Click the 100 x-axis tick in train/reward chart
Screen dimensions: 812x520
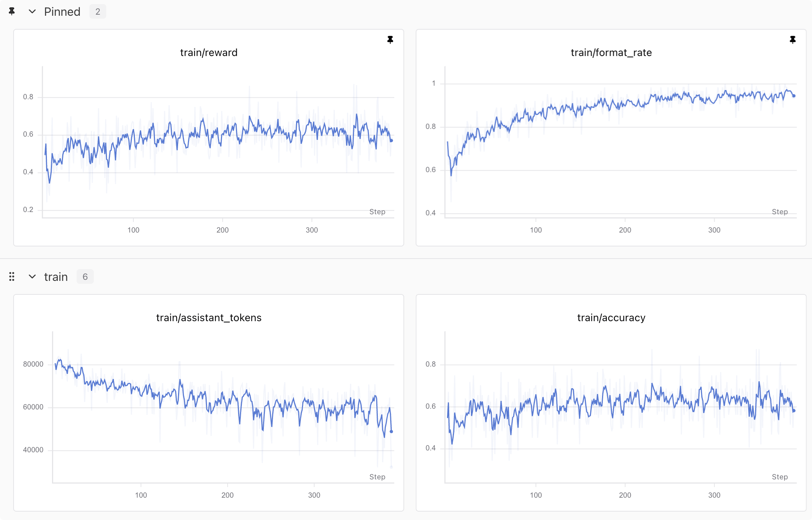(133, 230)
